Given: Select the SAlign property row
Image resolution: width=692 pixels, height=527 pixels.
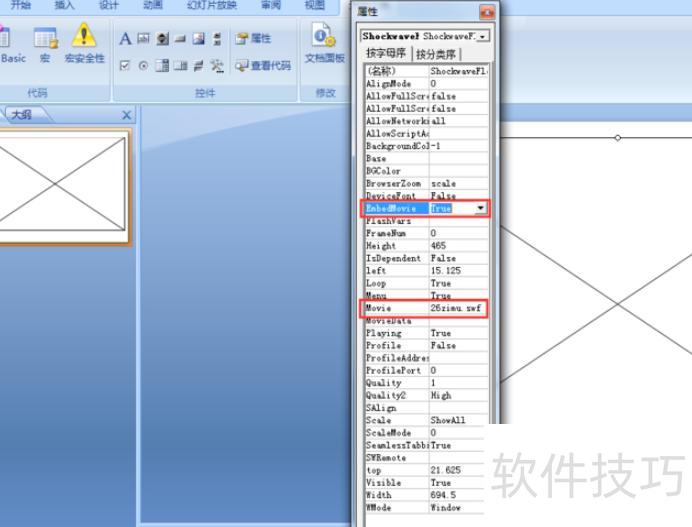Looking at the screenshot, I should [x=426, y=408].
